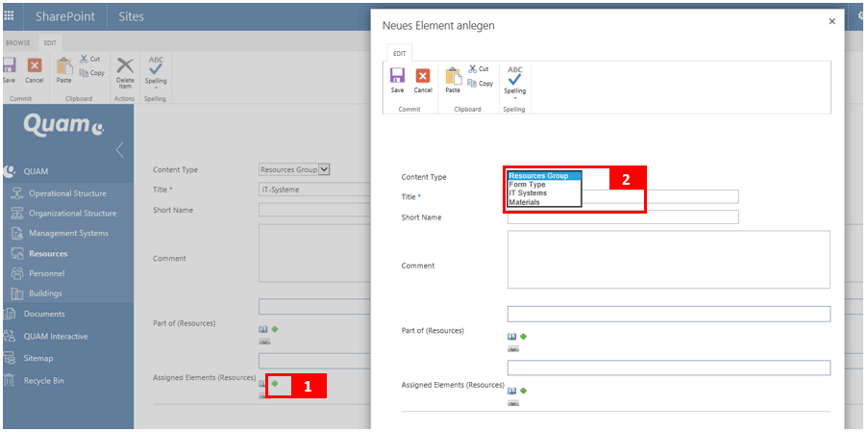Click Copy in dialog clipboard group
This screenshot has width=868, height=432.
481,84
